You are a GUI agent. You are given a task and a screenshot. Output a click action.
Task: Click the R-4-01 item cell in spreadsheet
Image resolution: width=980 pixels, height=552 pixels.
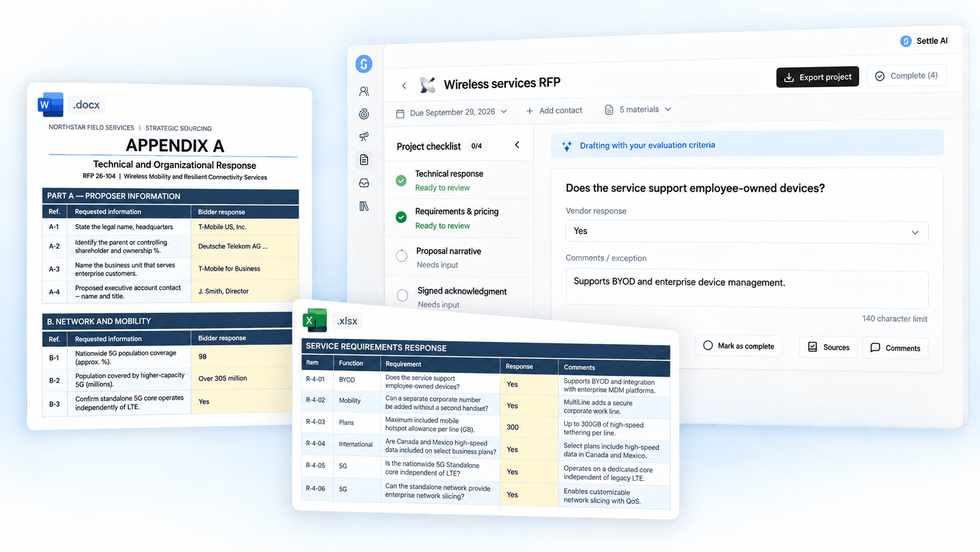[x=317, y=380]
